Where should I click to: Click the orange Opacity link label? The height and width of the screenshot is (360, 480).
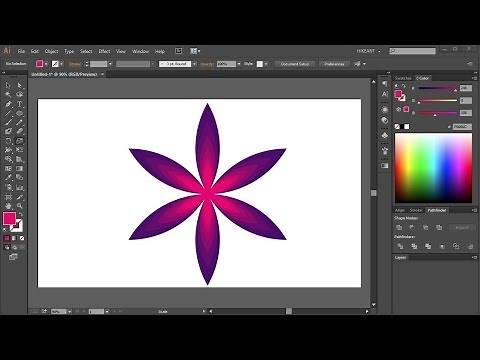(x=207, y=64)
